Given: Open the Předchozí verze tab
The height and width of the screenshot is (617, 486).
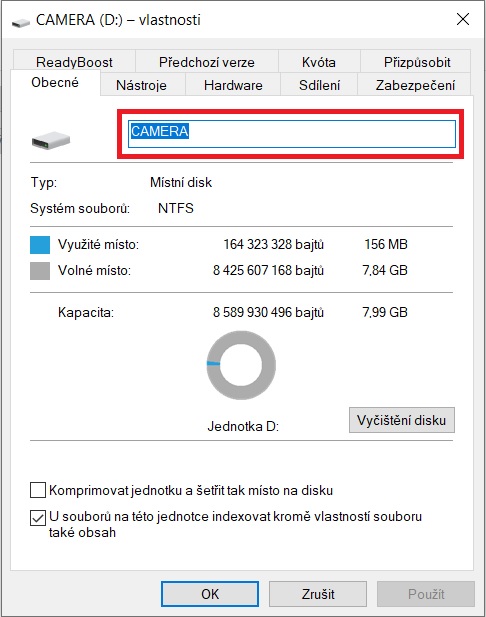Looking at the screenshot, I should [207, 62].
